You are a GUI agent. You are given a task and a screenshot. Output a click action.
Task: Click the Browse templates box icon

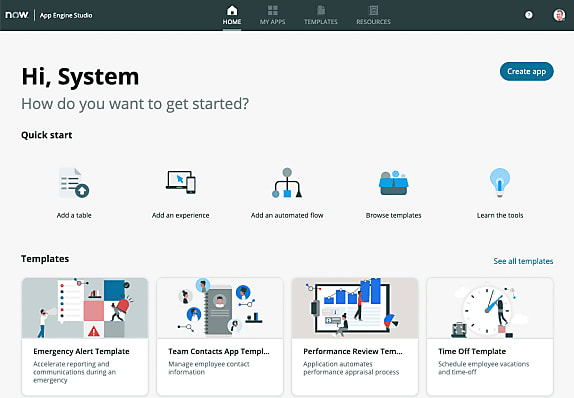click(394, 183)
